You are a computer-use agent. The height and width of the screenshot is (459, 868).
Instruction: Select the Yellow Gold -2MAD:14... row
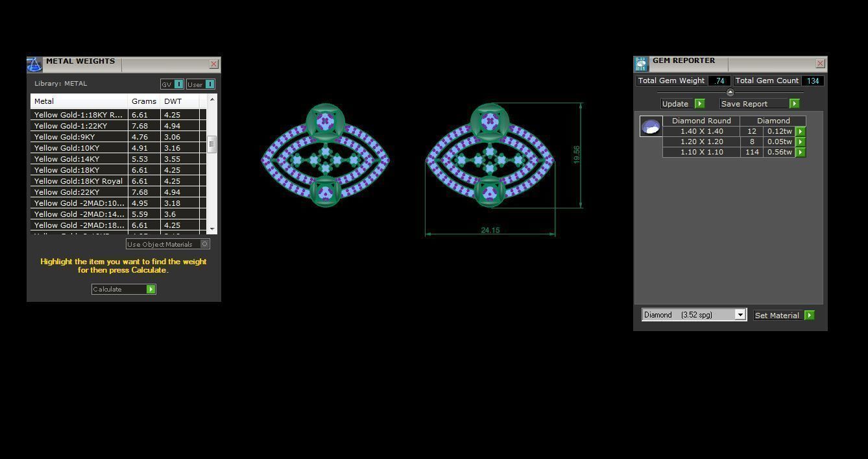(x=118, y=214)
